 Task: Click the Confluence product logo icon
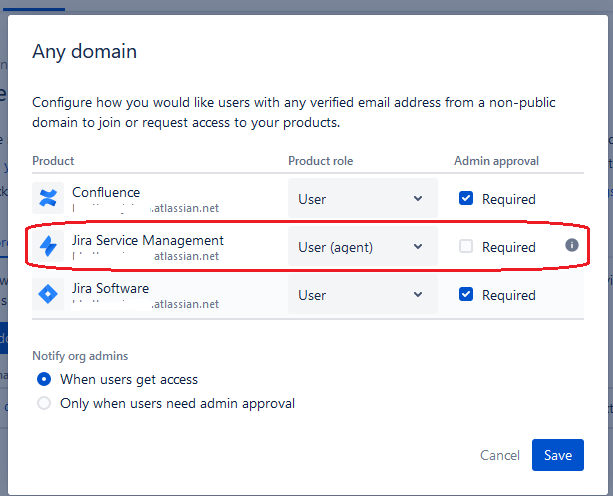coord(48,198)
